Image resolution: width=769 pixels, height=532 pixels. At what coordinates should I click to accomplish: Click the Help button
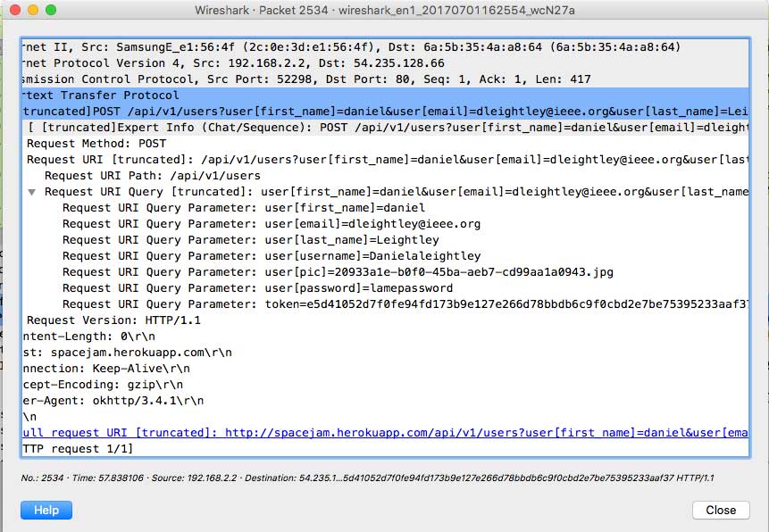(x=46, y=510)
